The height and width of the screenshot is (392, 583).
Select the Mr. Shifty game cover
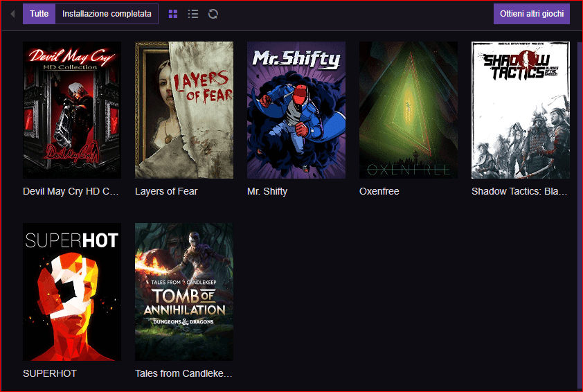pos(296,110)
